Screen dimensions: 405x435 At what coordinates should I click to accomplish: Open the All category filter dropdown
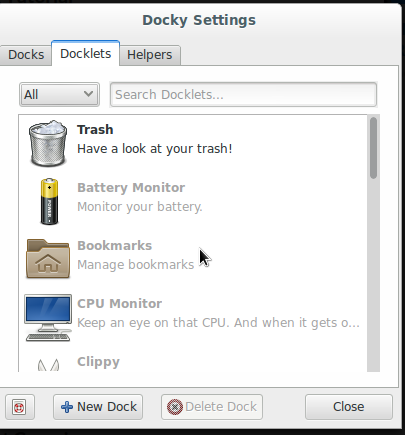pos(59,95)
